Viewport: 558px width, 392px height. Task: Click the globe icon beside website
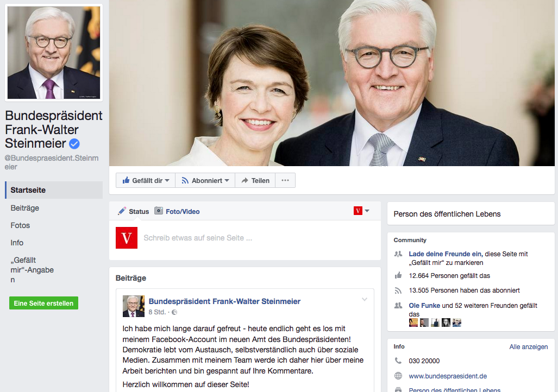(x=398, y=376)
